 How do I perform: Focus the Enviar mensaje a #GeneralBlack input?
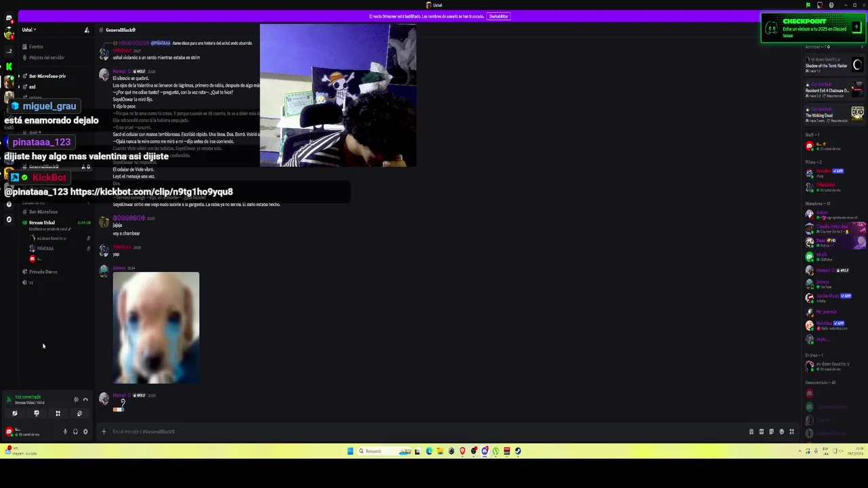click(x=427, y=432)
